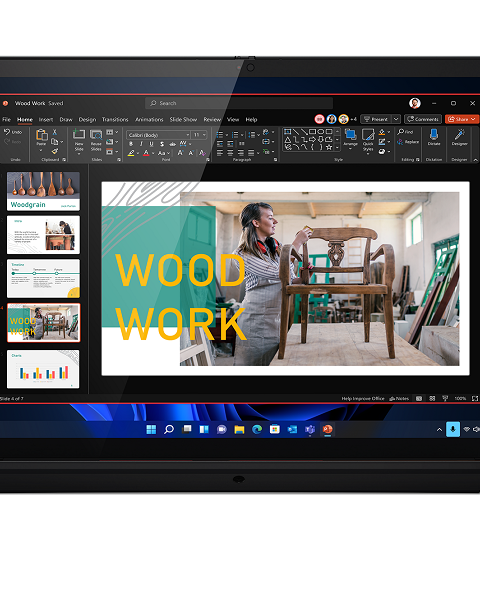
Task: Switch to Slide Sorter view
Action: [432, 398]
